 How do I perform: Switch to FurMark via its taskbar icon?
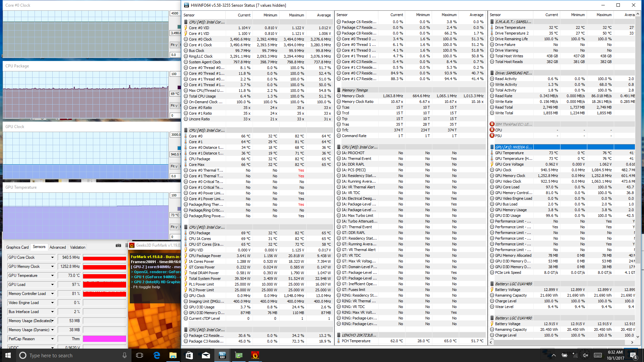click(x=255, y=355)
